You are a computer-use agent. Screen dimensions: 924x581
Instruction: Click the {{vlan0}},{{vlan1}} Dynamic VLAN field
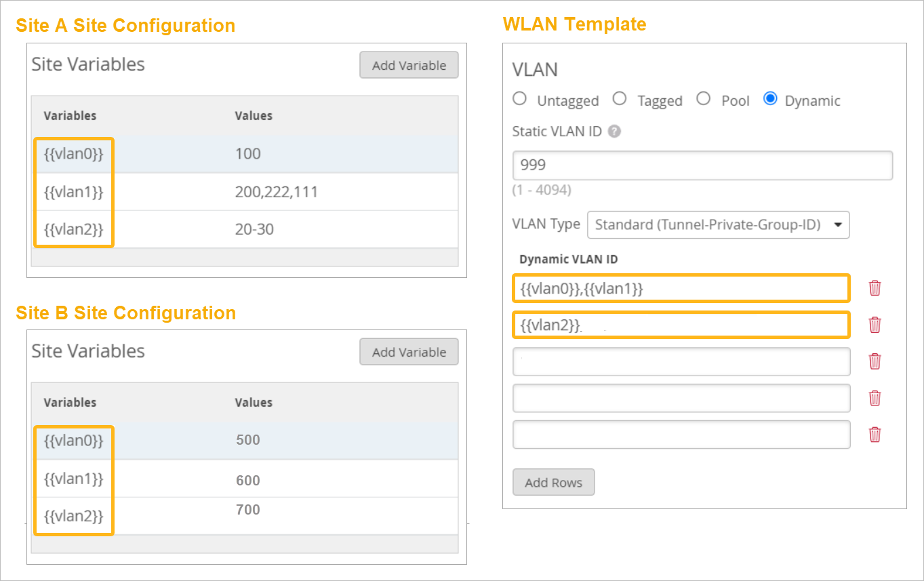coord(681,288)
